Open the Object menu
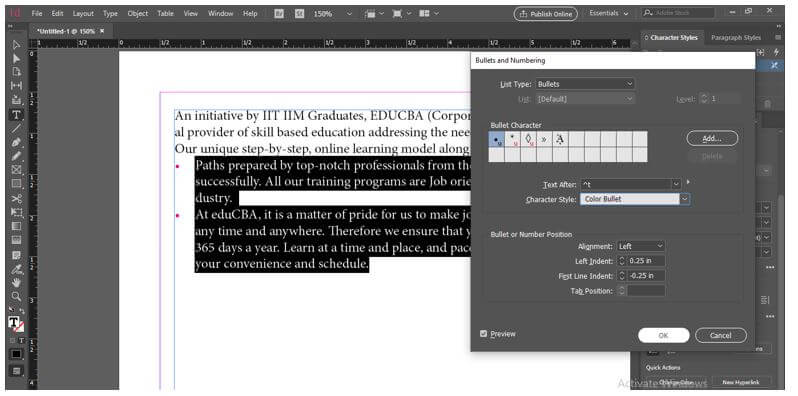This screenshot has height=396, width=798. pyautogui.click(x=137, y=14)
